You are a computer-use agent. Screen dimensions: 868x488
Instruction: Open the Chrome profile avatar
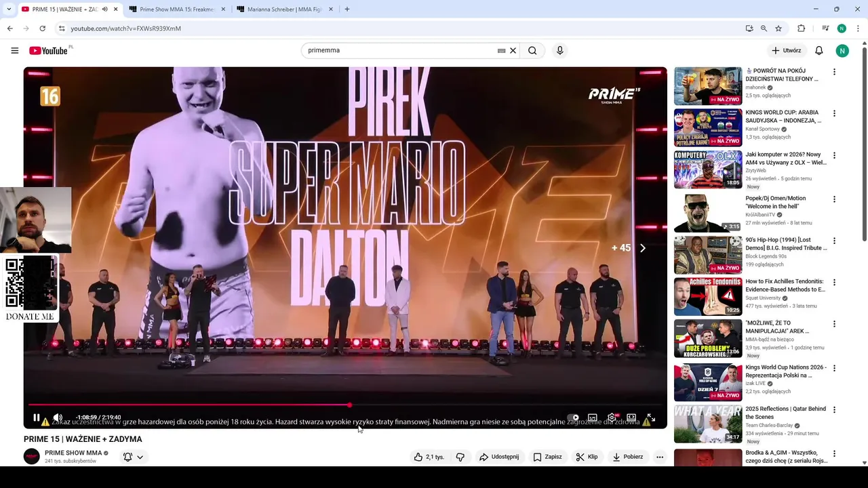(x=842, y=28)
